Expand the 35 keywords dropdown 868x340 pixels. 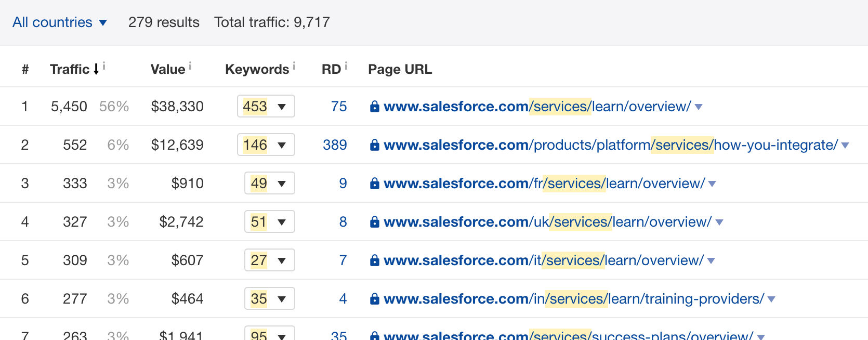(x=270, y=298)
